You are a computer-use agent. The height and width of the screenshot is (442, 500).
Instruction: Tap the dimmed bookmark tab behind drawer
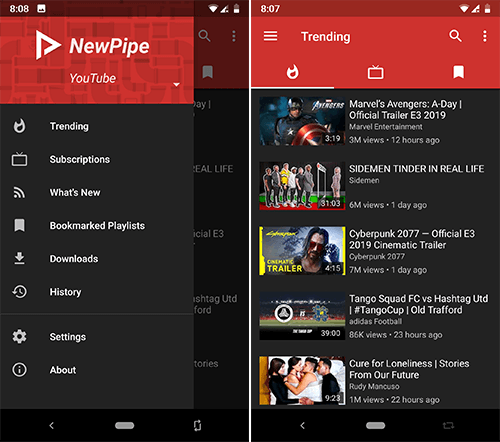click(208, 72)
